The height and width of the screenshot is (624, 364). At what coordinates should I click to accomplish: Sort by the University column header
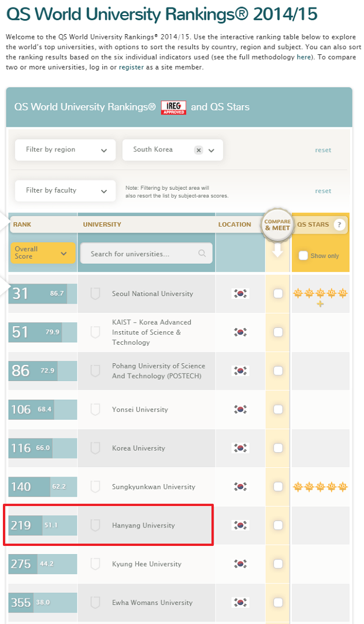(102, 224)
